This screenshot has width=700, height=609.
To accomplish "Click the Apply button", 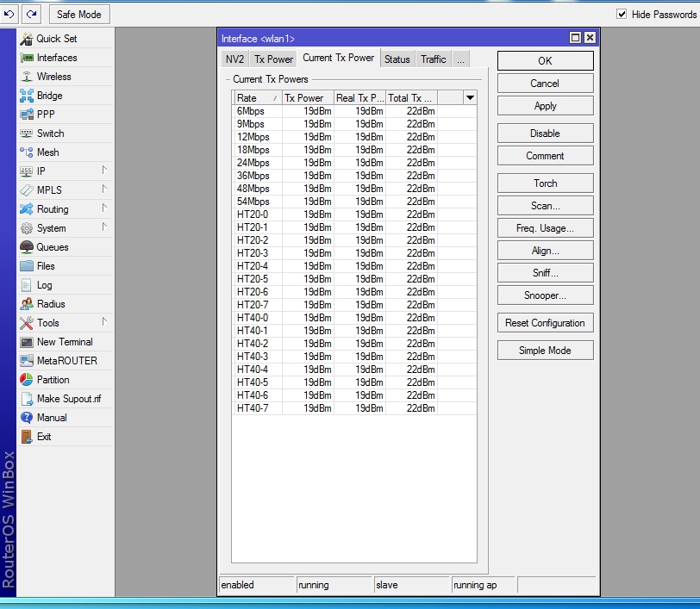I will tap(545, 106).
